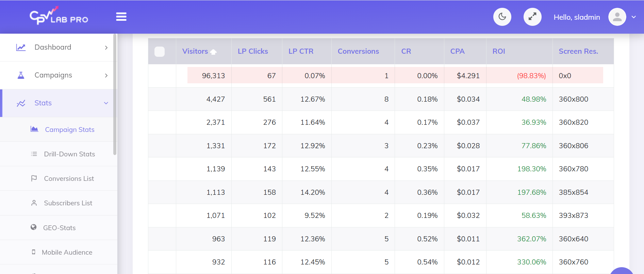Expand the Dashboard submenu chevron

coord(106,48)
